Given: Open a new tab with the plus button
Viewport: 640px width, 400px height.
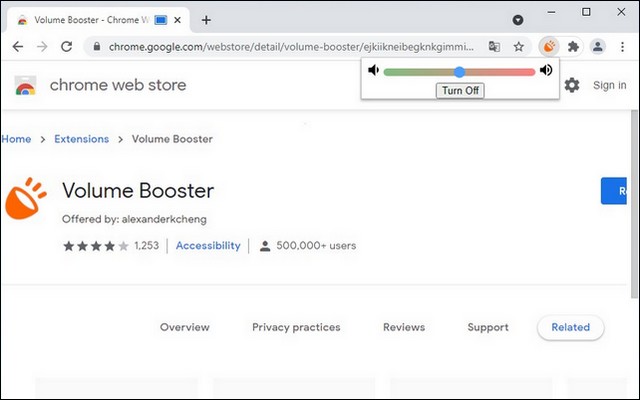Looking at the screenshot, I should pos(206,20).
